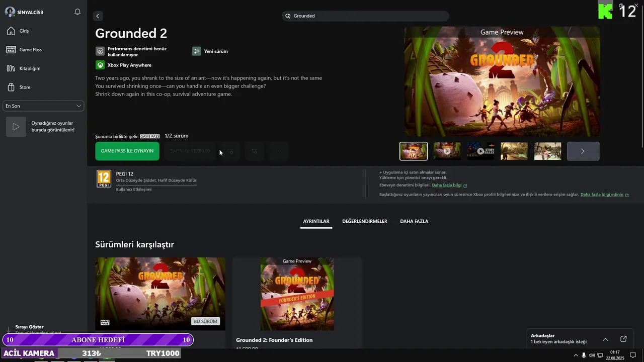Click the BU SÜRÜM badge
Screen dimensions: 644x362
pyautogui.click(x=206, y=321)
